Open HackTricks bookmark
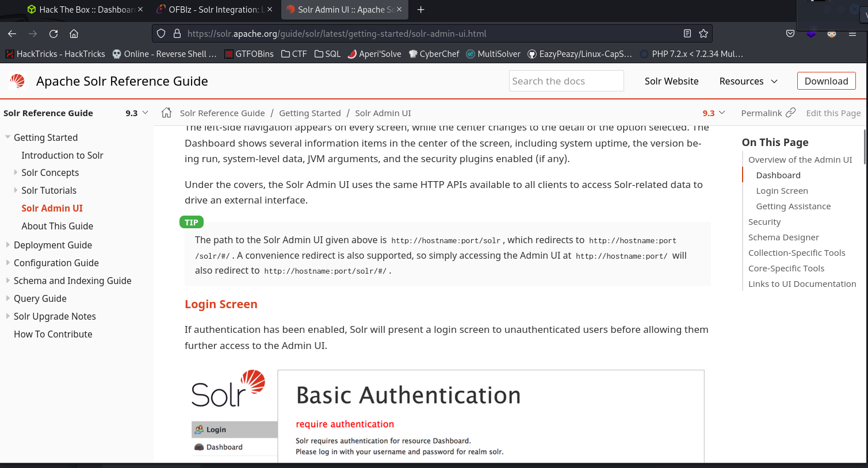 (x=55, y=54)
